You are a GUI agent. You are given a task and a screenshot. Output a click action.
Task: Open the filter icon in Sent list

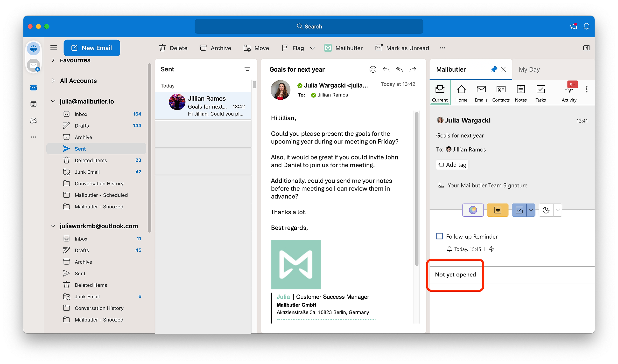point(247,69)
